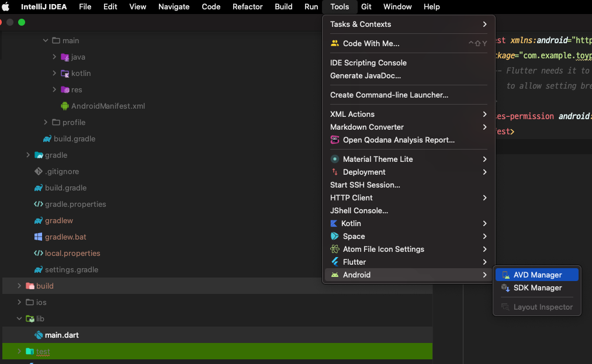Click the Kotlin logo icon in menu
592x364 pixels.
[x=334, y=224]
